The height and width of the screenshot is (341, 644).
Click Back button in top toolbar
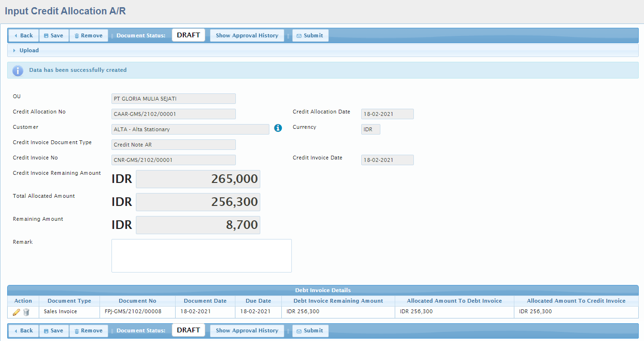coord(23,35)
